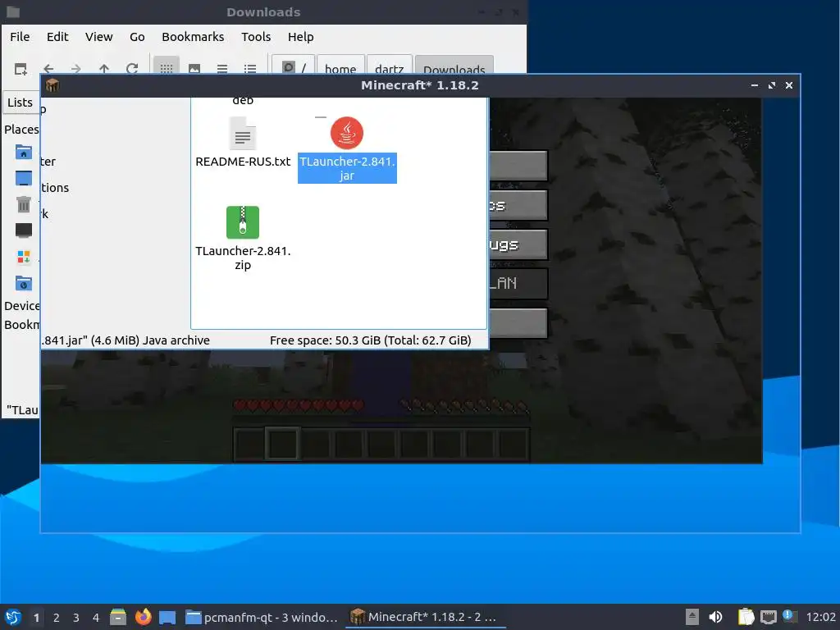
Task: Select the TLauncher-2.841.jar file
Action: click(347, 150)
